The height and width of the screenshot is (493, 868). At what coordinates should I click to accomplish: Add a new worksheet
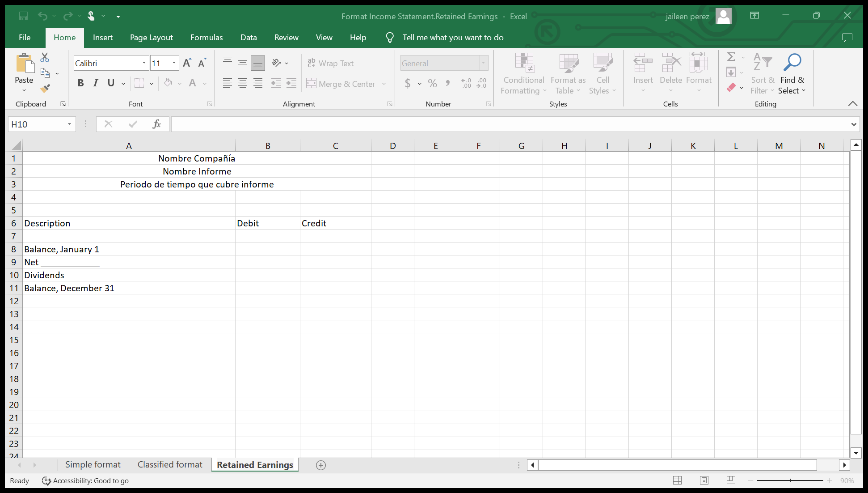tap(320, 465)
